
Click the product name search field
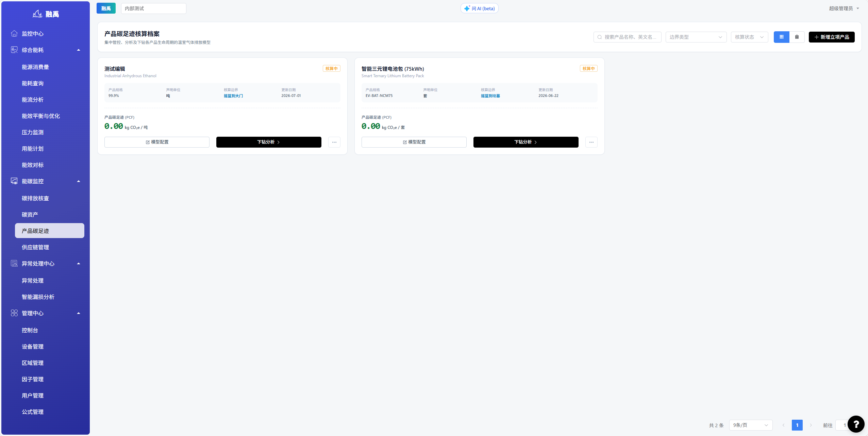click(627, 37)
